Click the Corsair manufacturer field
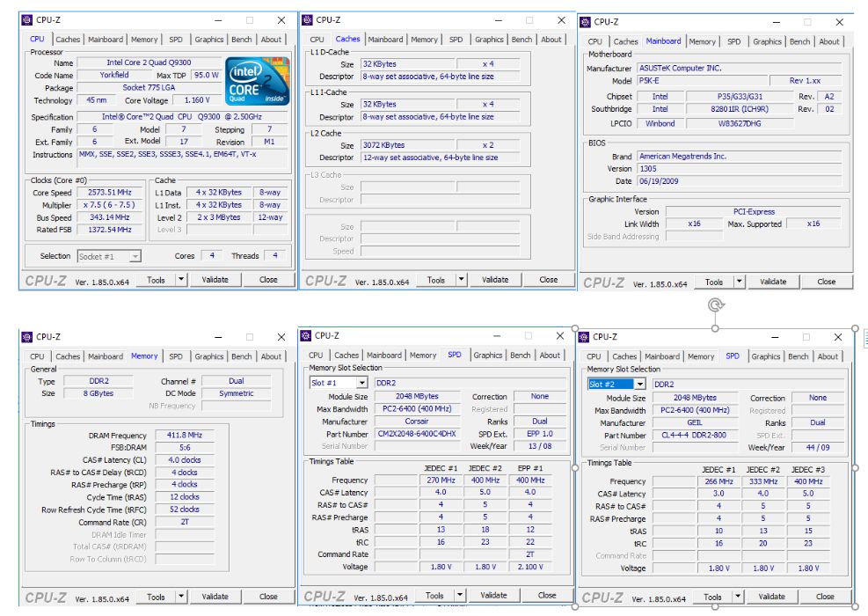Screen dimensions: 868x616 417,422
